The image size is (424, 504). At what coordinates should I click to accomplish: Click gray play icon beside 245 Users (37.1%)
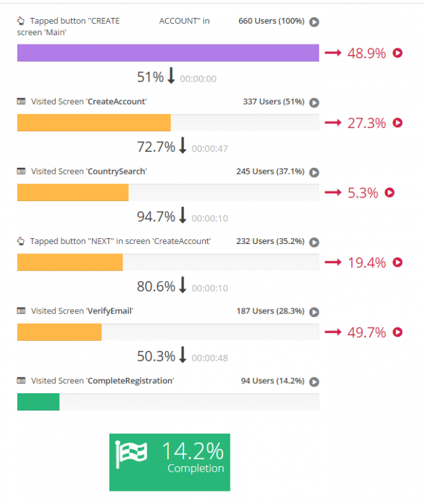pyautogui.click(x=315, y=172)
